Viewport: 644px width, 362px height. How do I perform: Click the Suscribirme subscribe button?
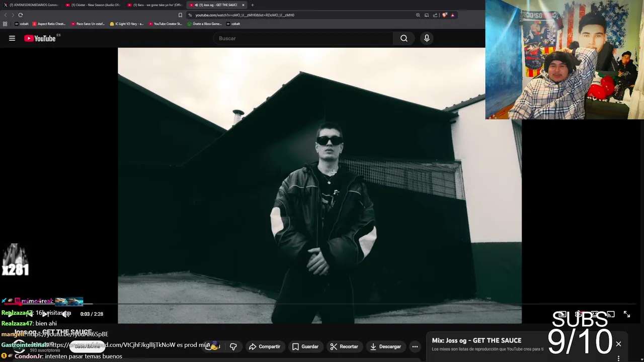[88, 346]
